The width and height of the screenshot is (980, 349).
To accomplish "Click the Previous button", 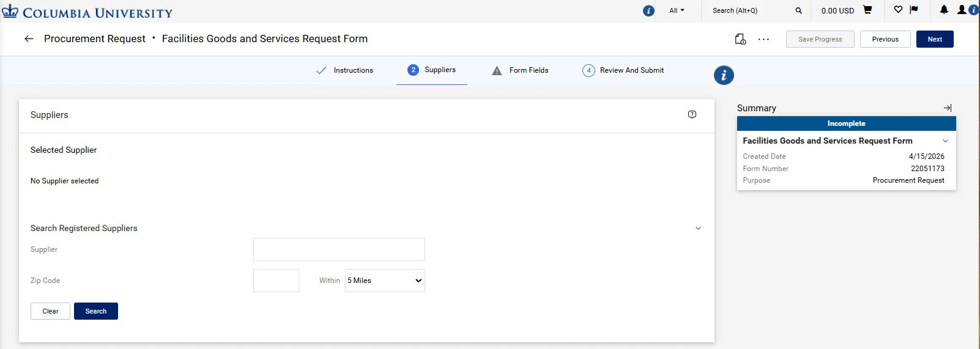I will [885, 39].
